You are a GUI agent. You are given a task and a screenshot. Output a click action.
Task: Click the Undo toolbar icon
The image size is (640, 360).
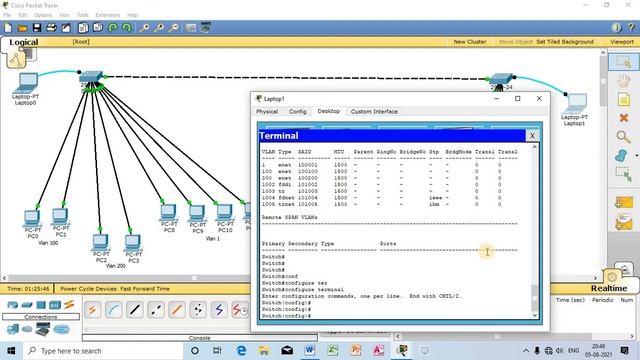point(113,28)
